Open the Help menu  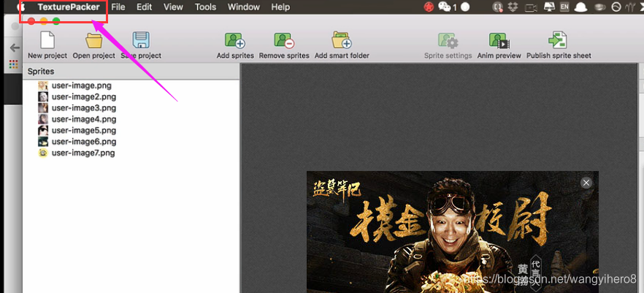pos(280,7)
